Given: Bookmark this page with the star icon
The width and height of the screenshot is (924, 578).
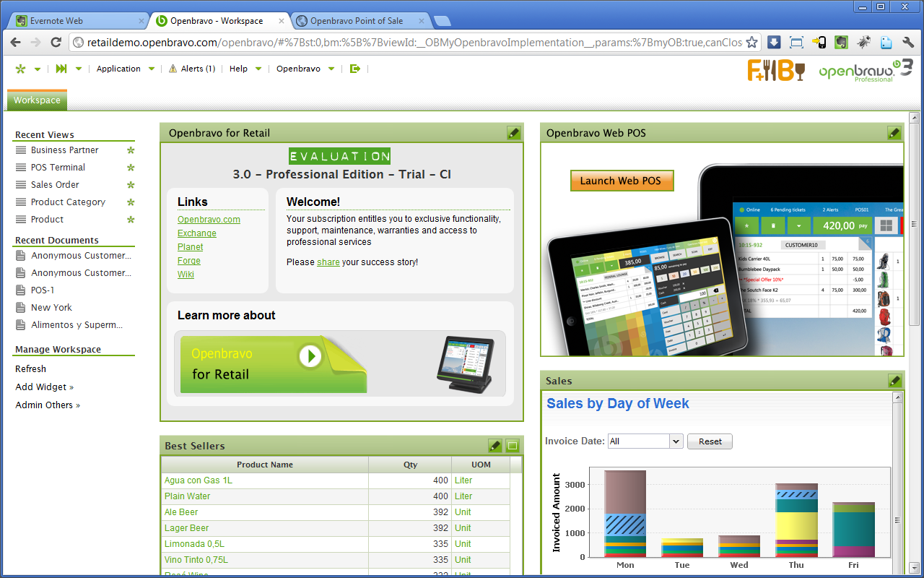Looking at the screenshot, I should pyautogui.click(x=751, y=43).
